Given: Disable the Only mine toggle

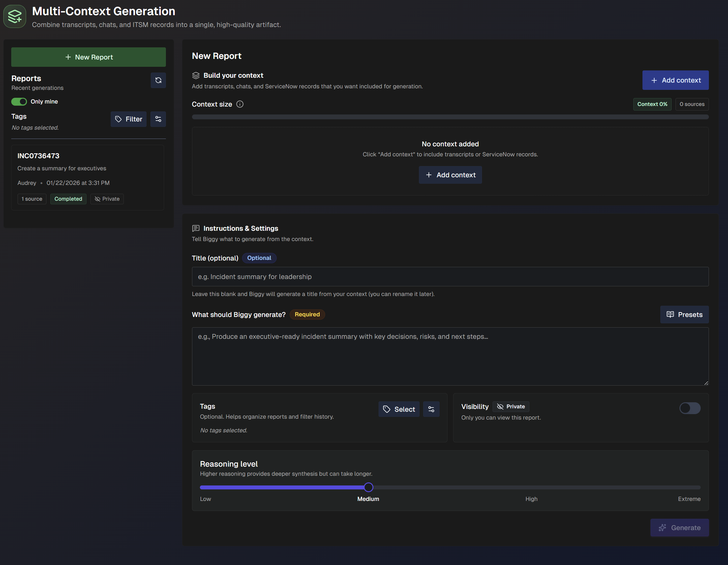Looking at the screenshot, I should click(x=19, y=102).
